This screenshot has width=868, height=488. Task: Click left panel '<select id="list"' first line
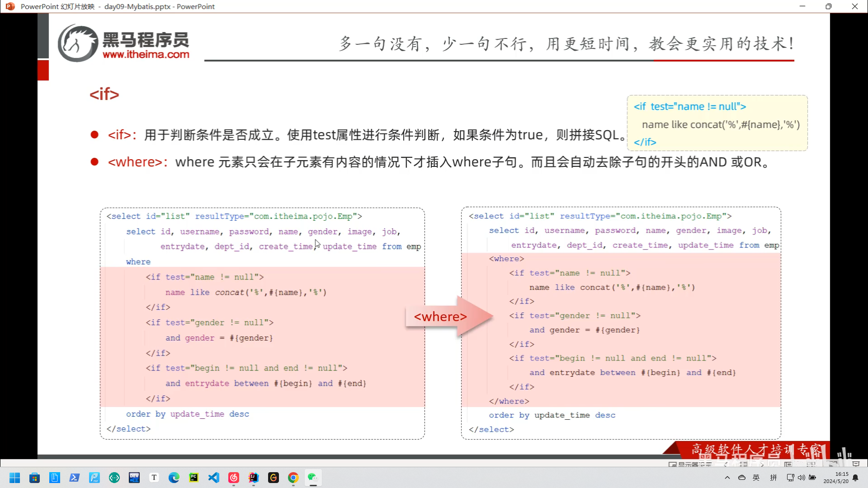click(x=234, y=216)
